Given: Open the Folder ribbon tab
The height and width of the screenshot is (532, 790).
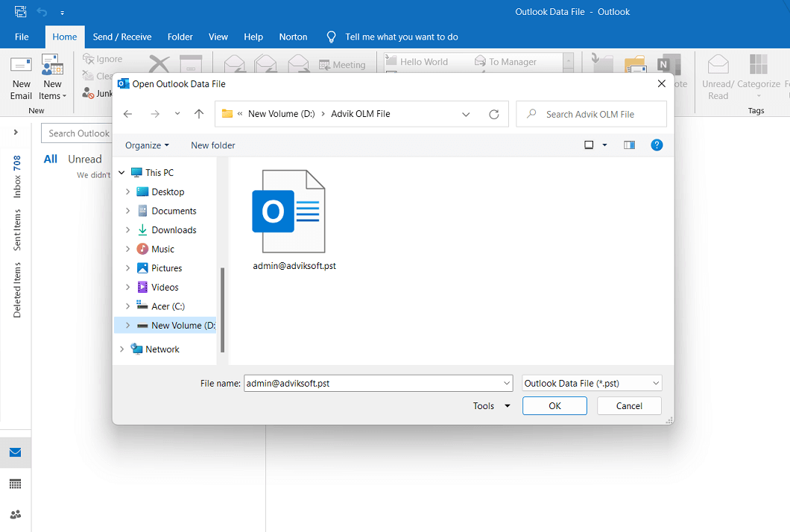Looking at the screenshot, I should click(180, 37).
